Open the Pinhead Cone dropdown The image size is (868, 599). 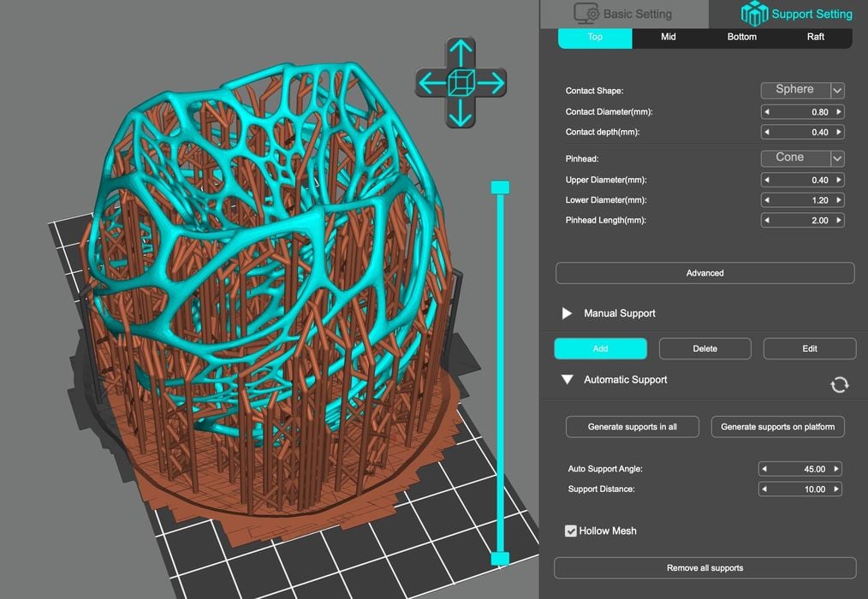coord(837,159)
